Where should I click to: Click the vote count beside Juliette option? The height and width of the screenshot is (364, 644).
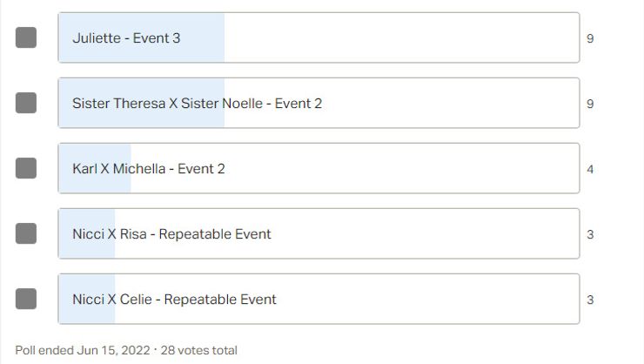(x=590, y=38)
